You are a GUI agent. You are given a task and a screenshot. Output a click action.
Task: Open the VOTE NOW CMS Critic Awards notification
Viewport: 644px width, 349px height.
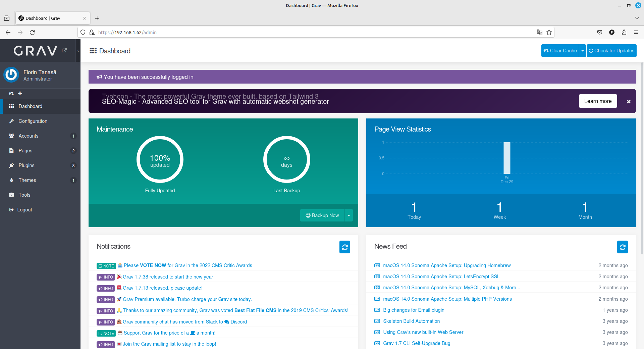click(188, 265)
